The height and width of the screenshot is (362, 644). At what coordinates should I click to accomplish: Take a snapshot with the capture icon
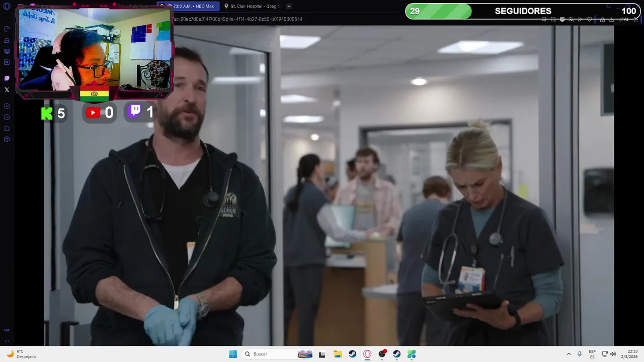[x=553, y=19]
